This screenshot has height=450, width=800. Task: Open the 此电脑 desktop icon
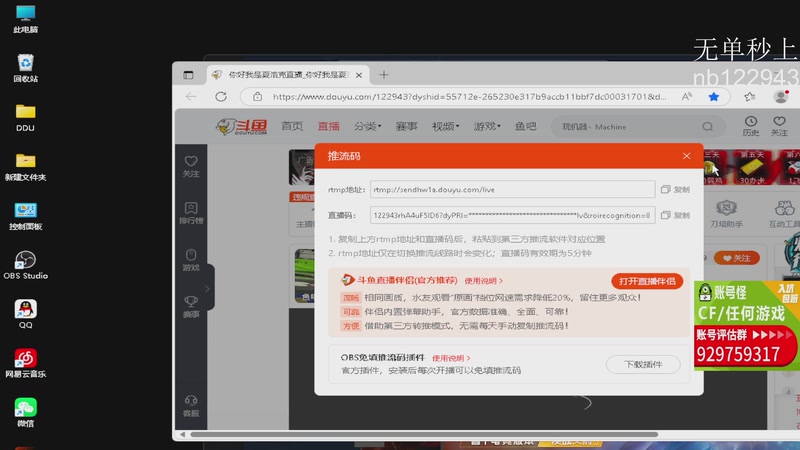click(x=26, y=19)
